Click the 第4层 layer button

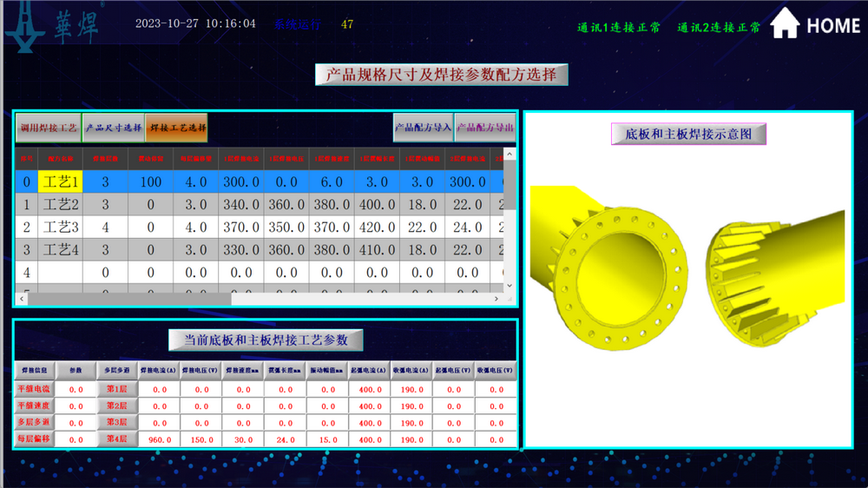tap(116, 439)
